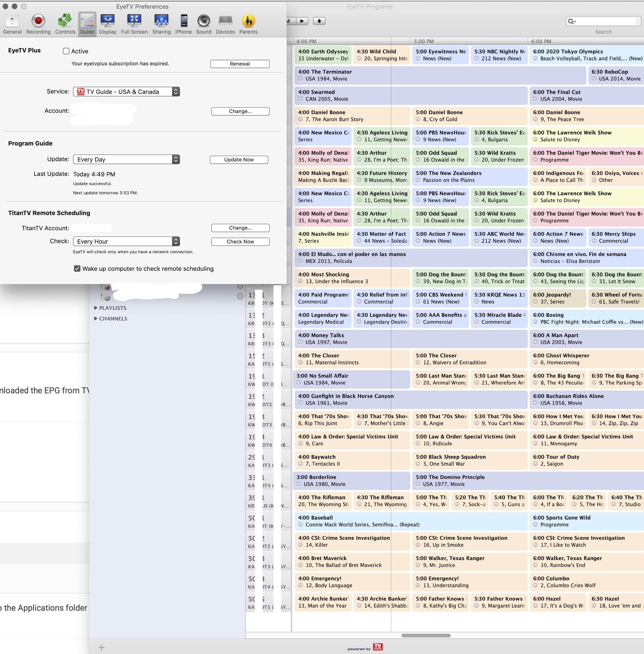Open the iPhone preferences pane
This screenshot has height=654, width=644.
183,24
